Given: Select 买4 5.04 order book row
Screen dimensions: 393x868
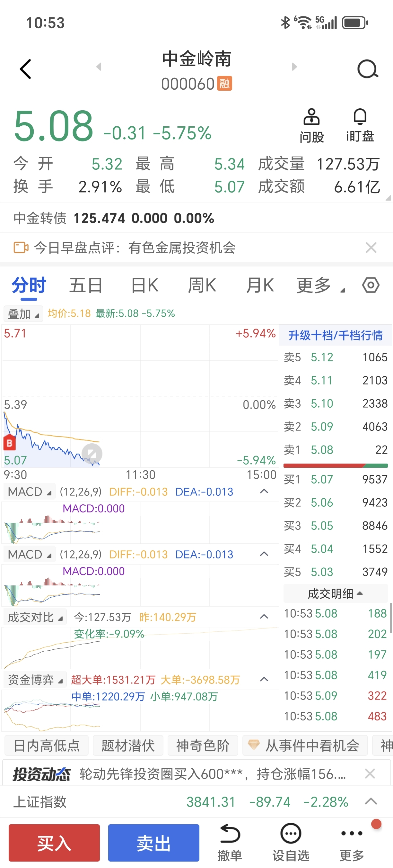Looking at the screenshot, I should (x=336, y=548).
